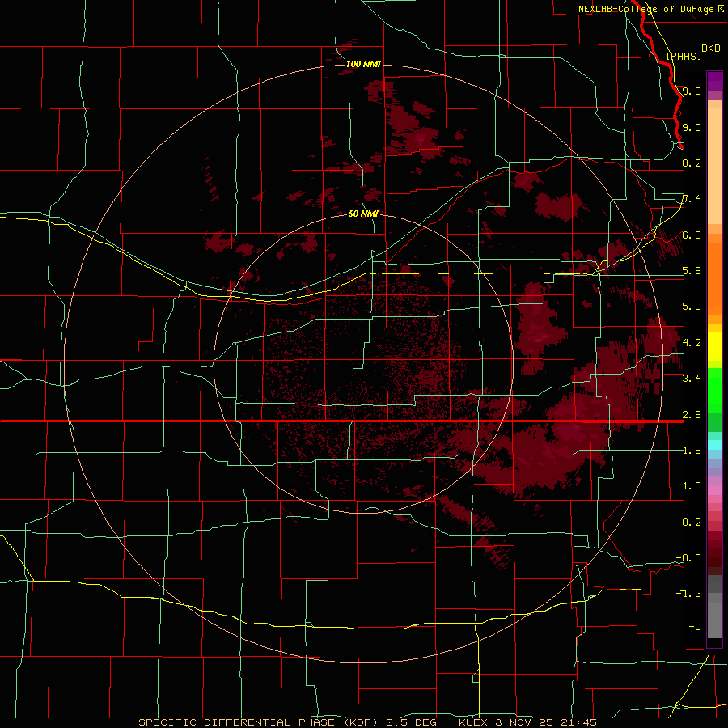Select the 8.2 value on the color scale
Image resolution: width=728 pixels, height=728 pixels.
click(x=692, y=163)
